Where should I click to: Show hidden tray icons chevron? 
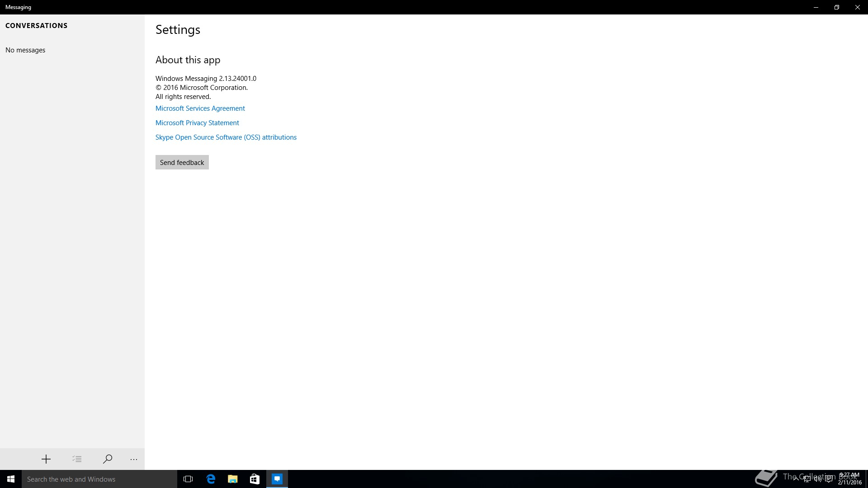pos(796,479)
